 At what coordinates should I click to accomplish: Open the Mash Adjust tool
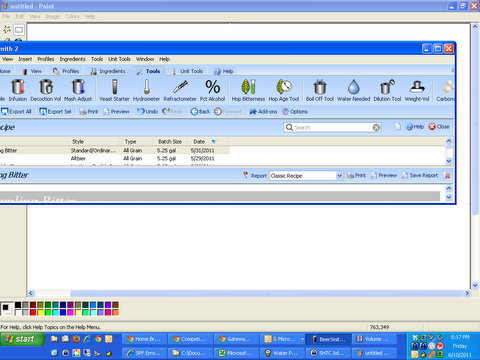tap(78, 90)
